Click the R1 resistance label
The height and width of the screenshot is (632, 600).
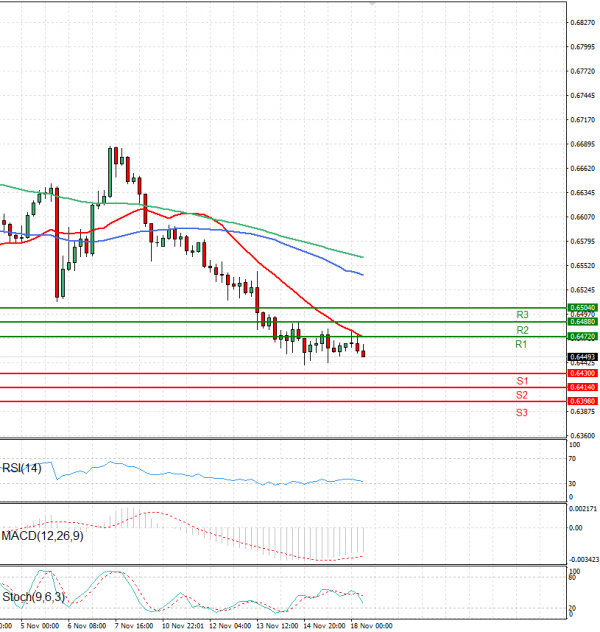521,344
